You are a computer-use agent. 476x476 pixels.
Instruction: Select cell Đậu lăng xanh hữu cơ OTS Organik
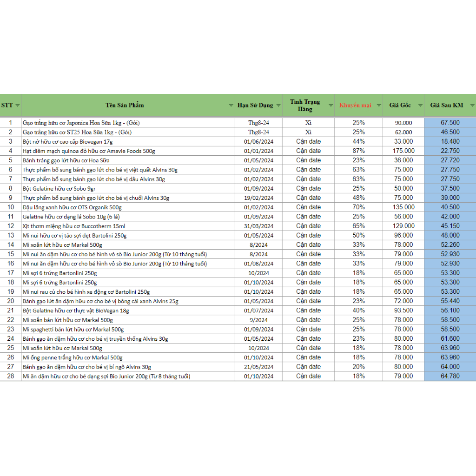tap(128, 207)
